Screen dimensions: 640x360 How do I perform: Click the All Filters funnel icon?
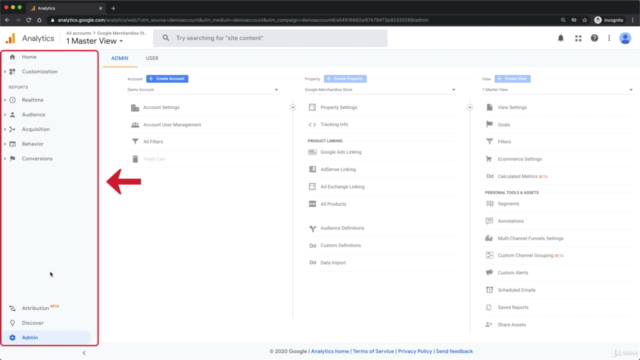(135, 142)
